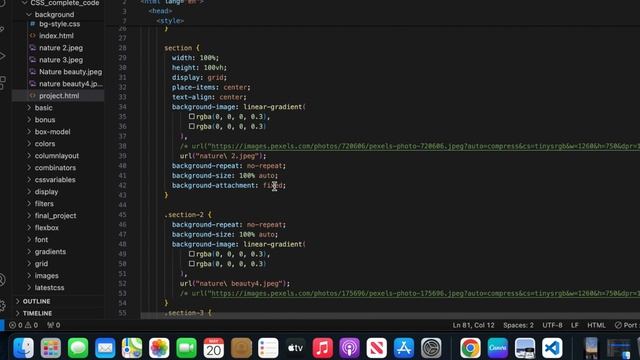The image size is (640, 360).
Task: Open rgba color swatch on line 36
Action: (x=191, y=126)
